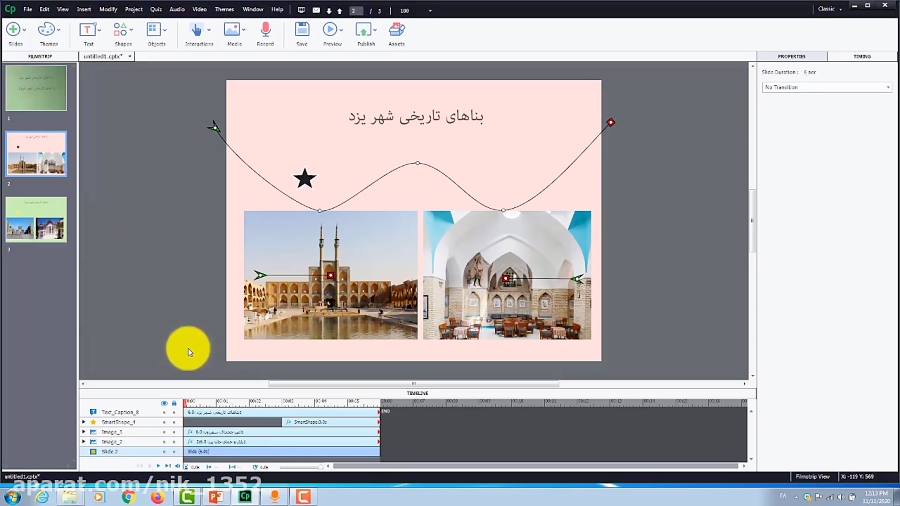Click the Publish toolbar icon
This screenshot has height=506, width=900.
[363, 29]
